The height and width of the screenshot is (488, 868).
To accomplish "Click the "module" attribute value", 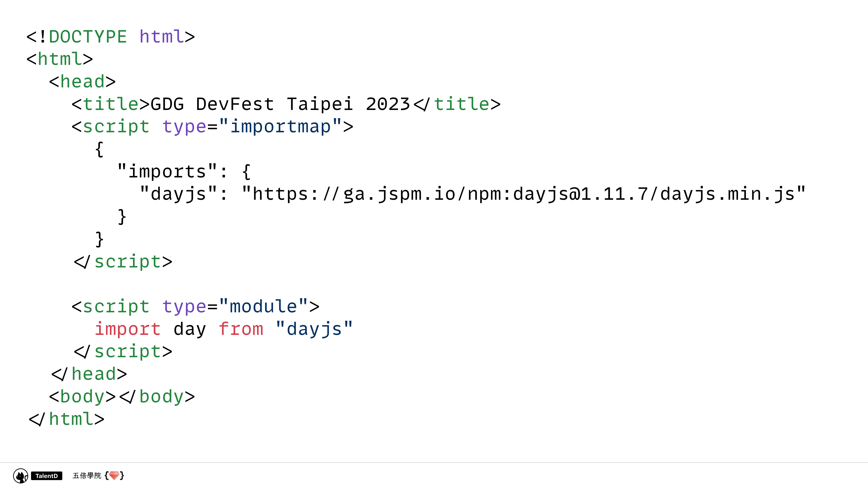I will click(263, 306).
